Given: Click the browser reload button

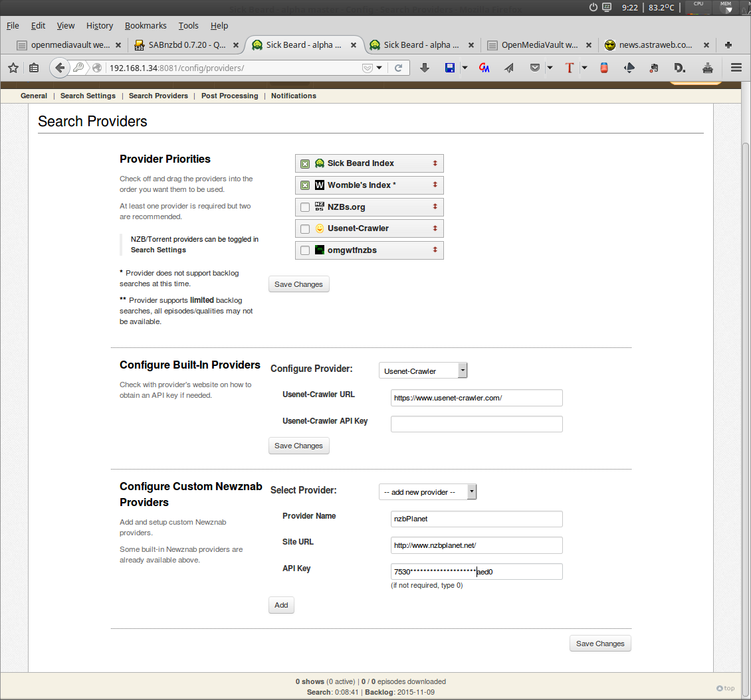Looking at the screenshot, I should coord(398,68).
